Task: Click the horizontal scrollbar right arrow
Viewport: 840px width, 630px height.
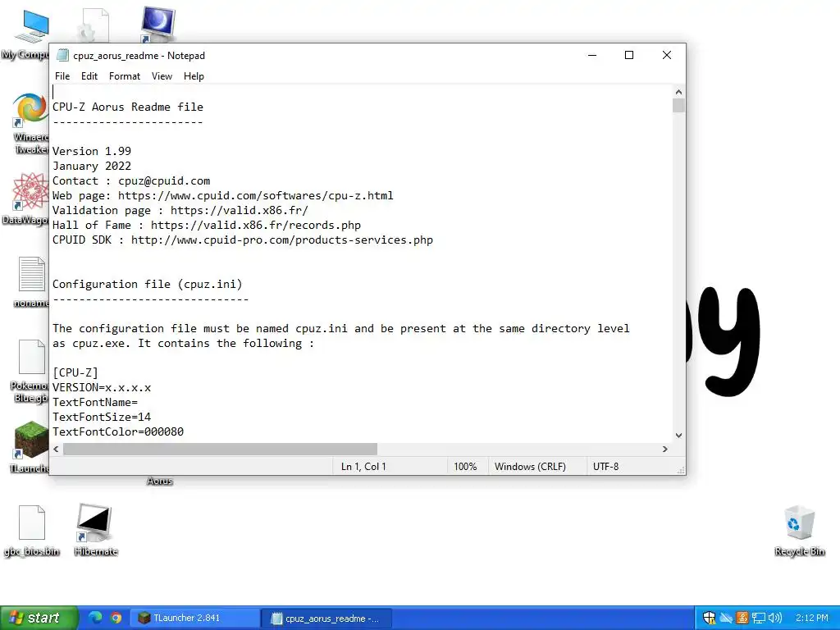Action: point(664,449)
